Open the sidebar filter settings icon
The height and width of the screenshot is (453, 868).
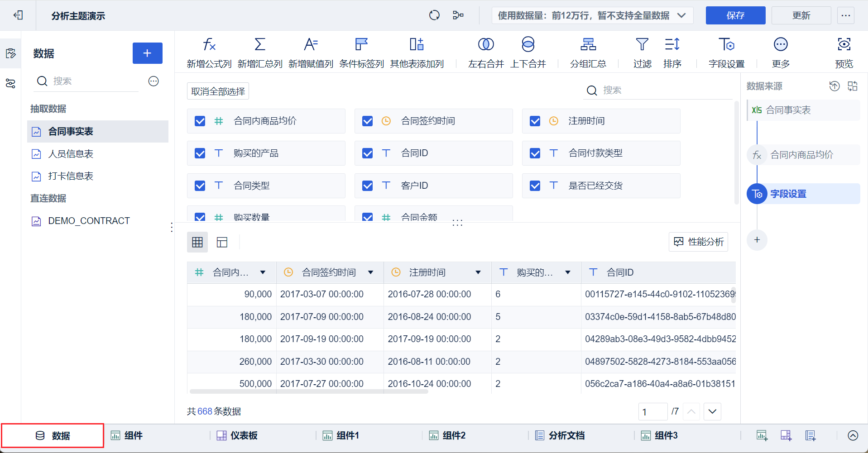(10, 83)
